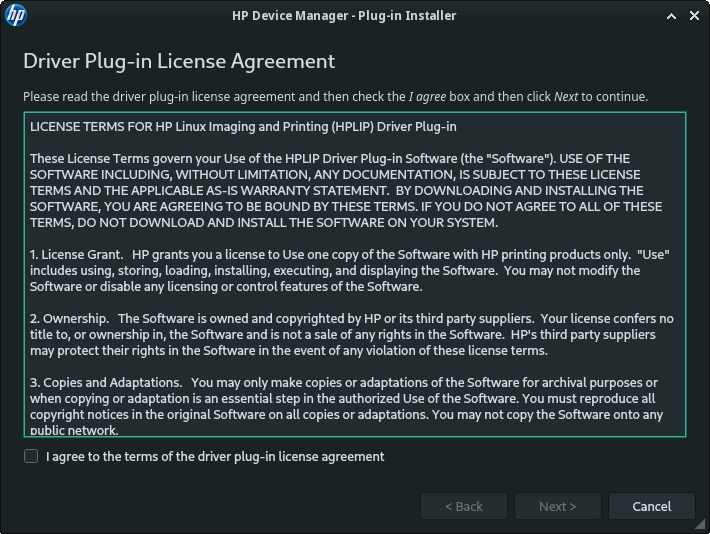Click the '3. Copies and Adaptations.' paragraph
The image size is (710, 534).
pos(346,406)
